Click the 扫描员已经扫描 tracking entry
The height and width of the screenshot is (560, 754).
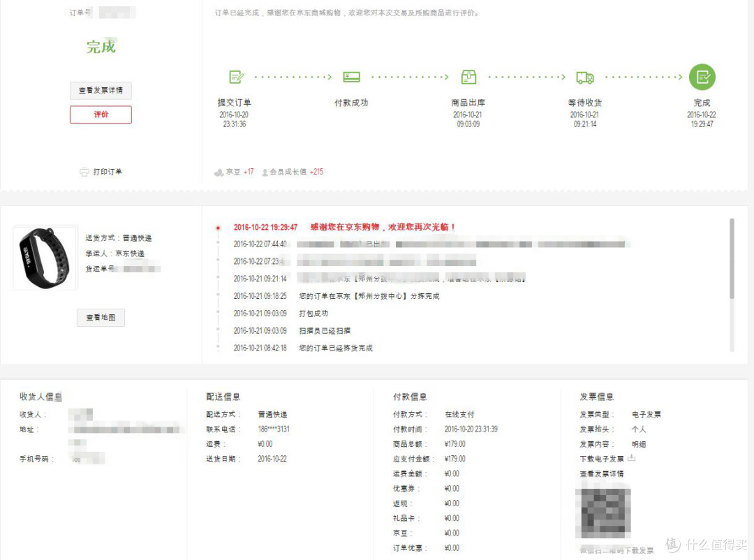(325, 330)
